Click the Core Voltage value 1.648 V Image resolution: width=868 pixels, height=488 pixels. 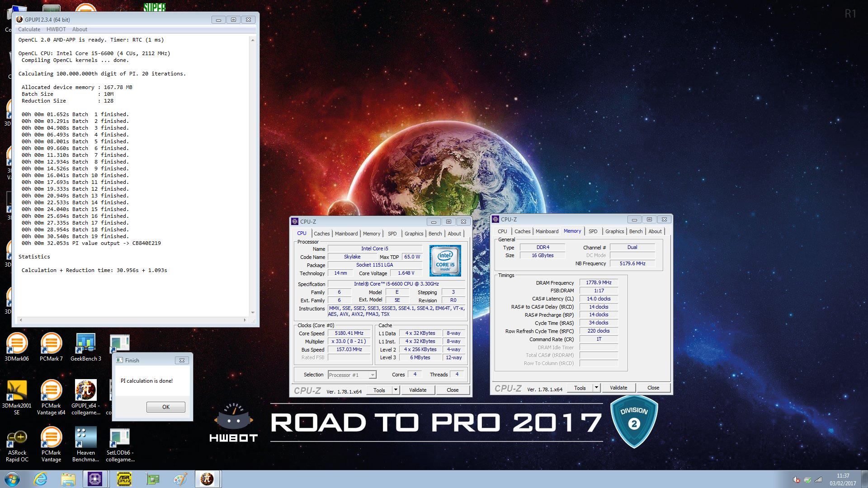click(406, 273)
